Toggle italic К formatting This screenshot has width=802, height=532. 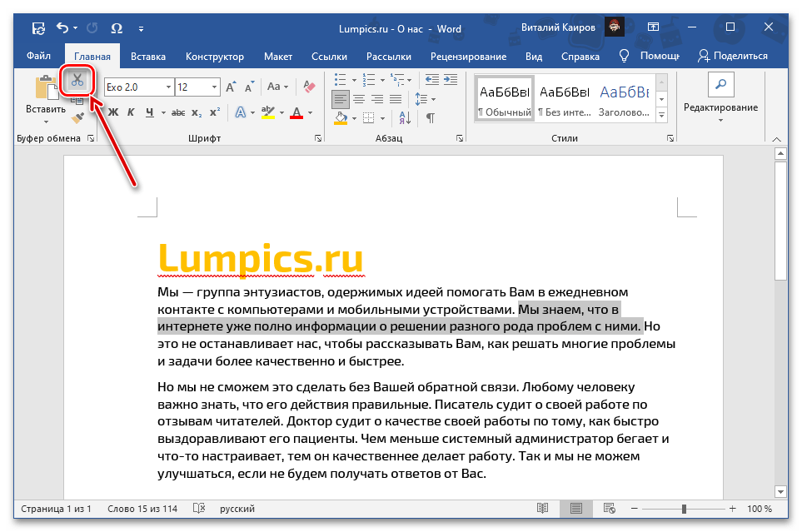(x=132, y=113)
